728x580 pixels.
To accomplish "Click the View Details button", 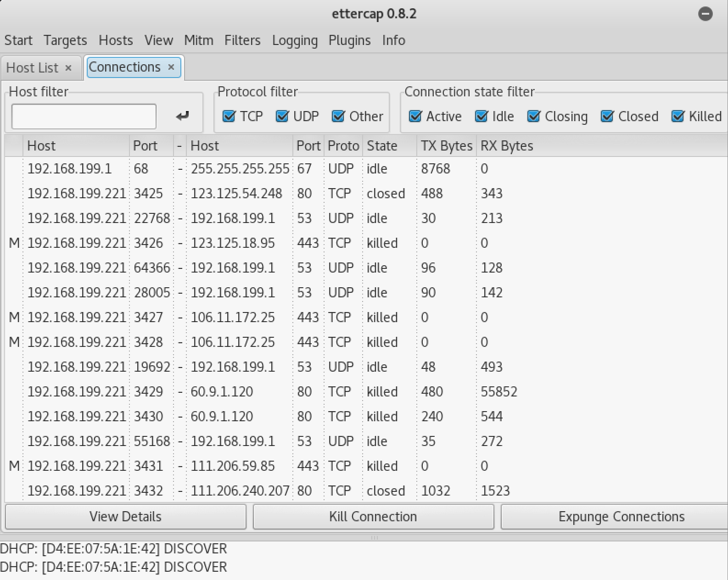I will pos(125,517).
